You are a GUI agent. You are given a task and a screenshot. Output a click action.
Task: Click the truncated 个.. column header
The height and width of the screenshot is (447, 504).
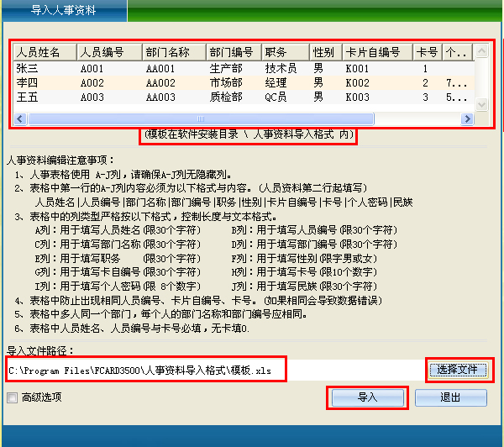tap(458, 52)
